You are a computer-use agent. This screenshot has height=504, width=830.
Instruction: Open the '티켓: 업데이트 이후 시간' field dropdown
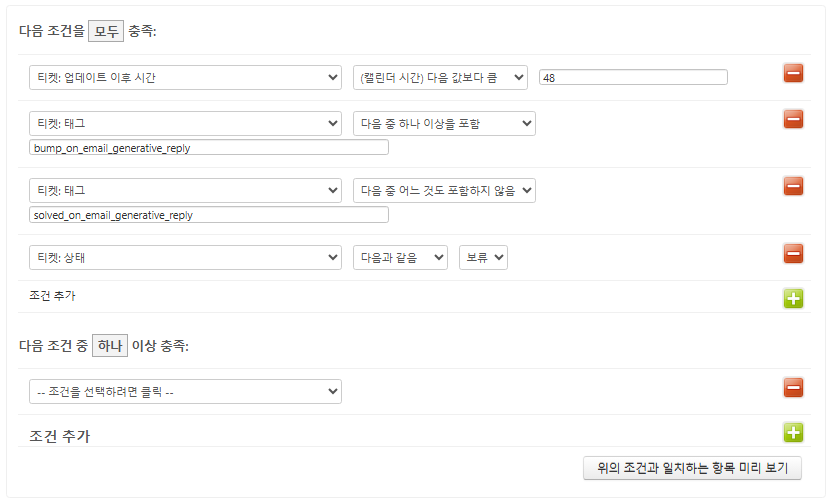[x=185, y=78]
